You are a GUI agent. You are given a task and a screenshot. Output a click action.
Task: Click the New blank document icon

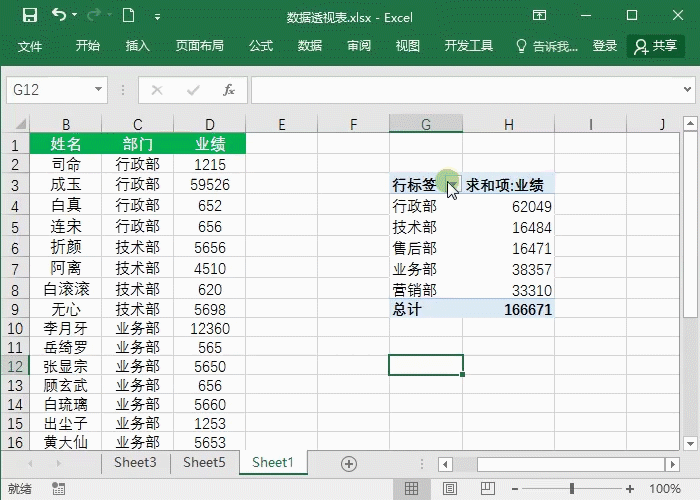[x=127, y=16]
